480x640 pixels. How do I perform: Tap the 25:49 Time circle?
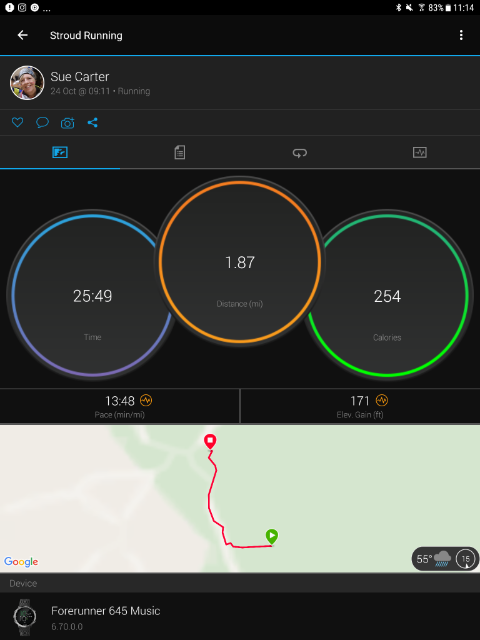93,295
